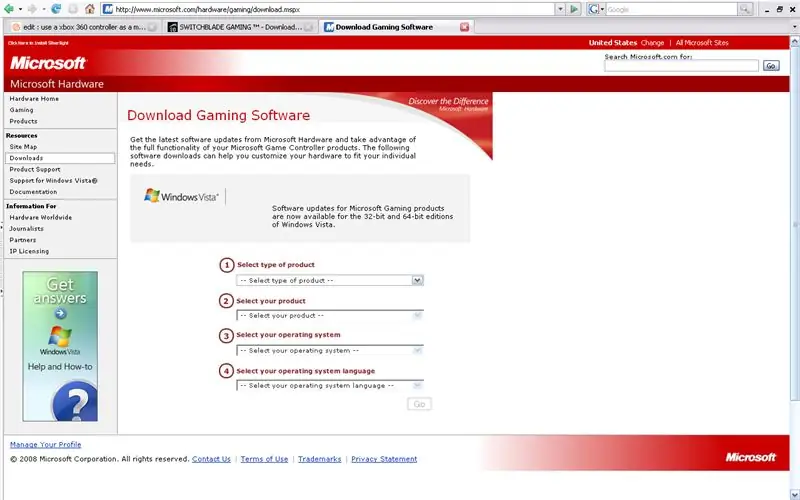The width and height of the screenshot is (800, 500).
Task: Close the SWITCHBLADE GAMING tab
Action: (308, 27)
